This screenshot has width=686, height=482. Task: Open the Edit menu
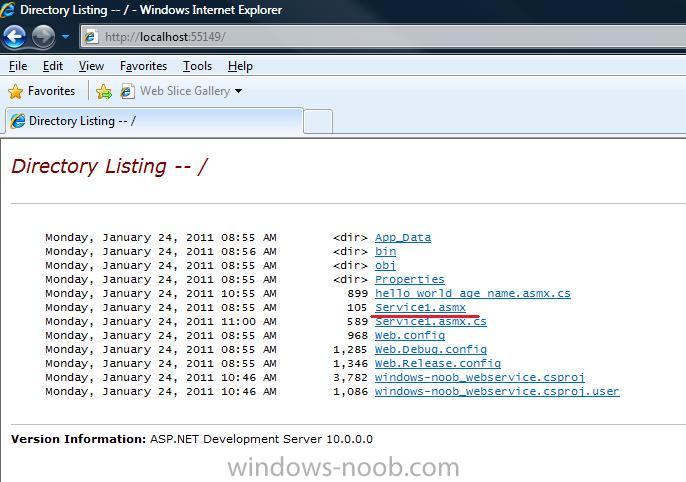point(53,66)
